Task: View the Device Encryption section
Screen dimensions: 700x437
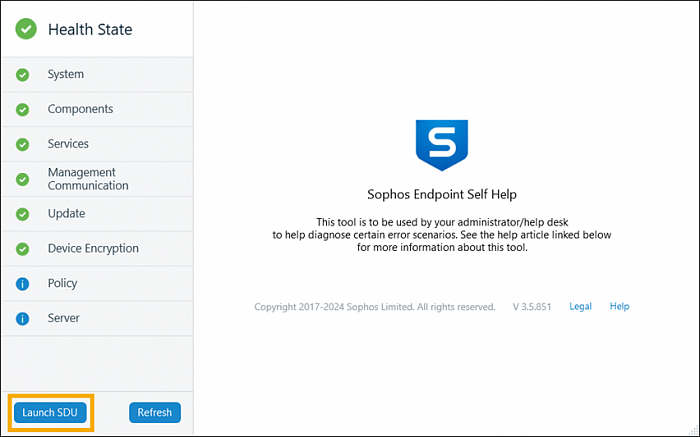Action: [x=93, y=249]
